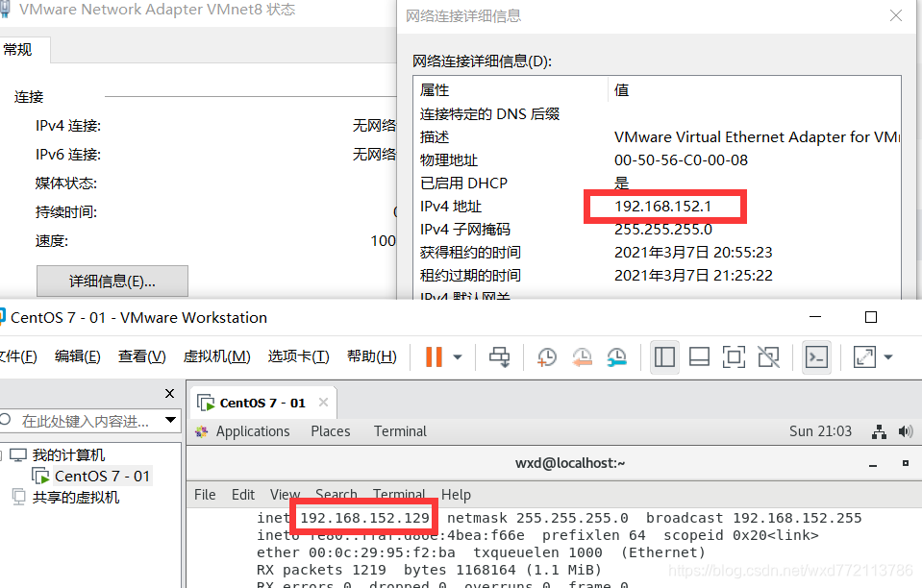Screen dimensions: 922x588
Task: Maximize the VMware Workstation window
Action: click(x=871, y=317)
